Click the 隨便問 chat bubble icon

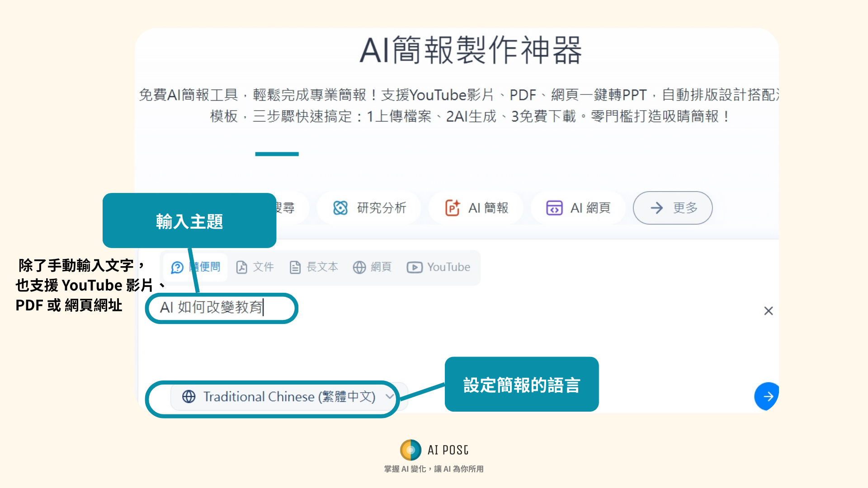point(177,267)
